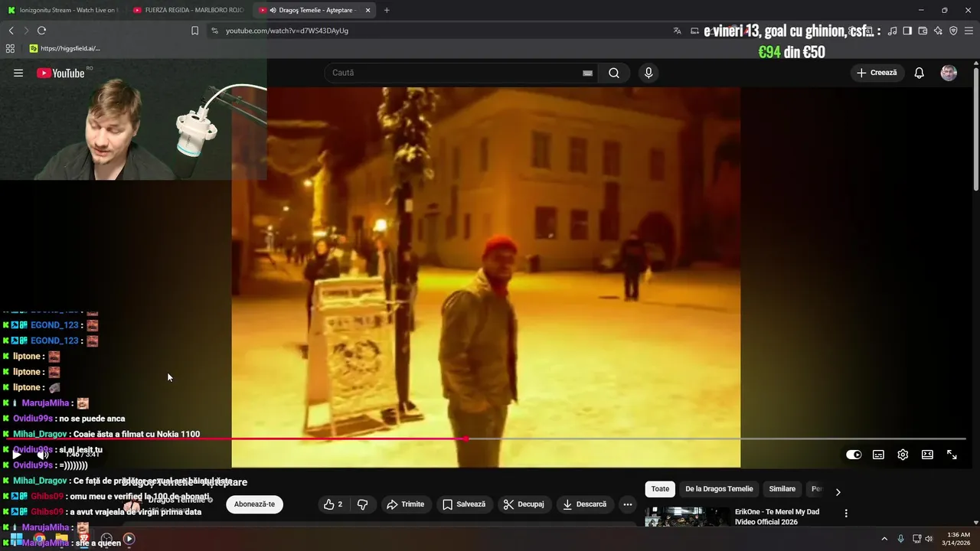Open the browser music player icon
This screenshot has width=980, height=551.
892,31
